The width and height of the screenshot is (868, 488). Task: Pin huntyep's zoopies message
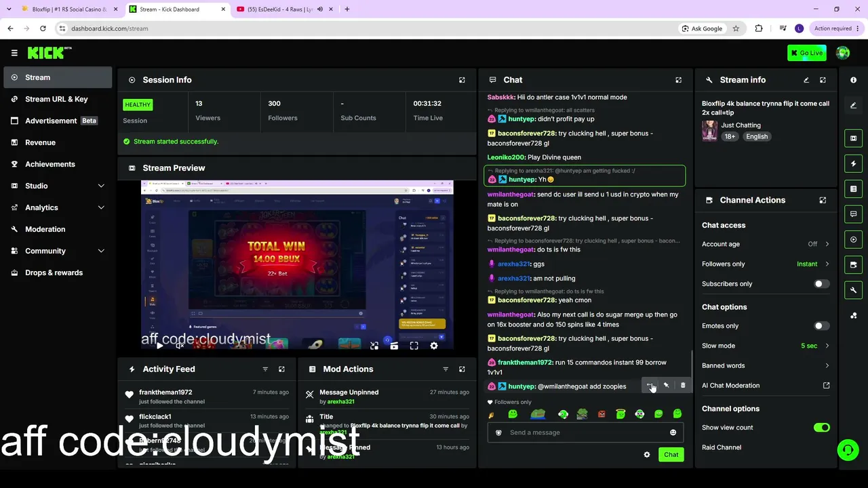point(666,386)
